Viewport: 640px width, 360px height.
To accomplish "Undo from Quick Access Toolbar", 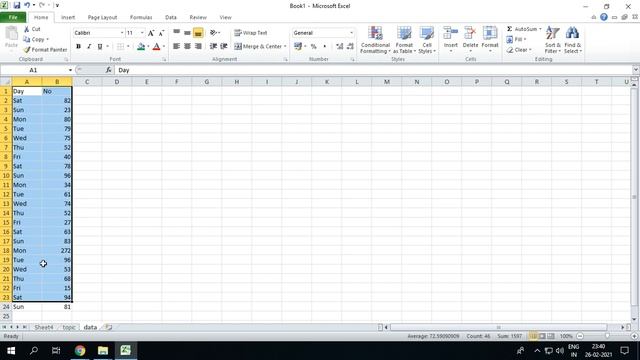I will 27,5.
